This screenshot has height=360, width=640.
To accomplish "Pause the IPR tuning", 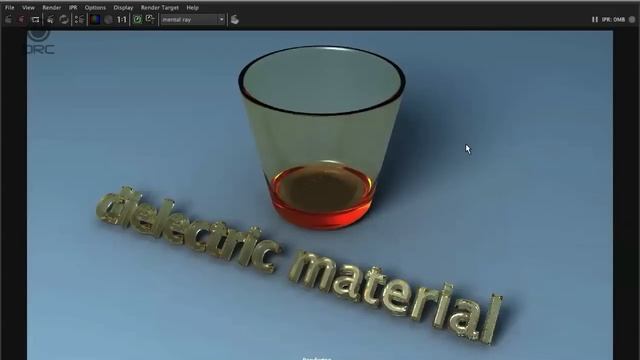I will [595, 19].
